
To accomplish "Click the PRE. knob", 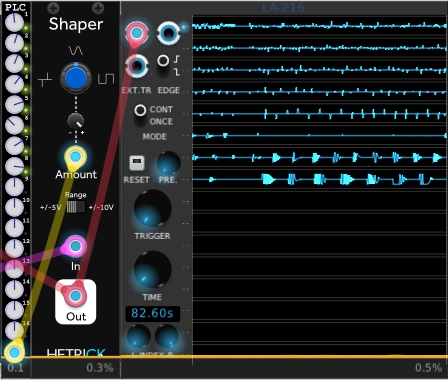I will click(x=168, y=163).
